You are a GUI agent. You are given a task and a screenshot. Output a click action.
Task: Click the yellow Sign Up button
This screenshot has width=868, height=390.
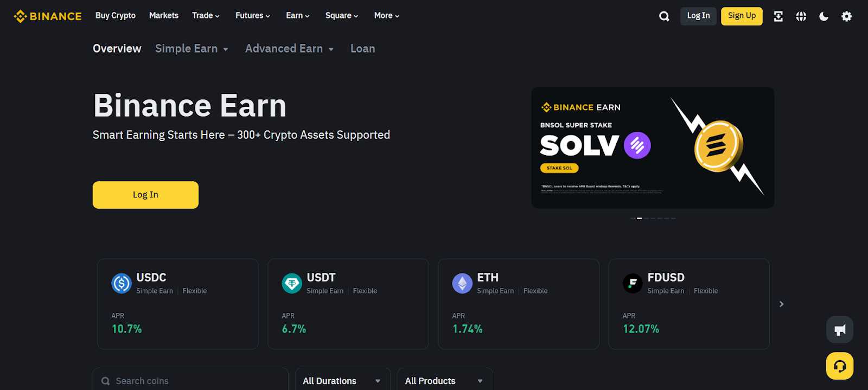pyautogui.click(x=742, y=16)
